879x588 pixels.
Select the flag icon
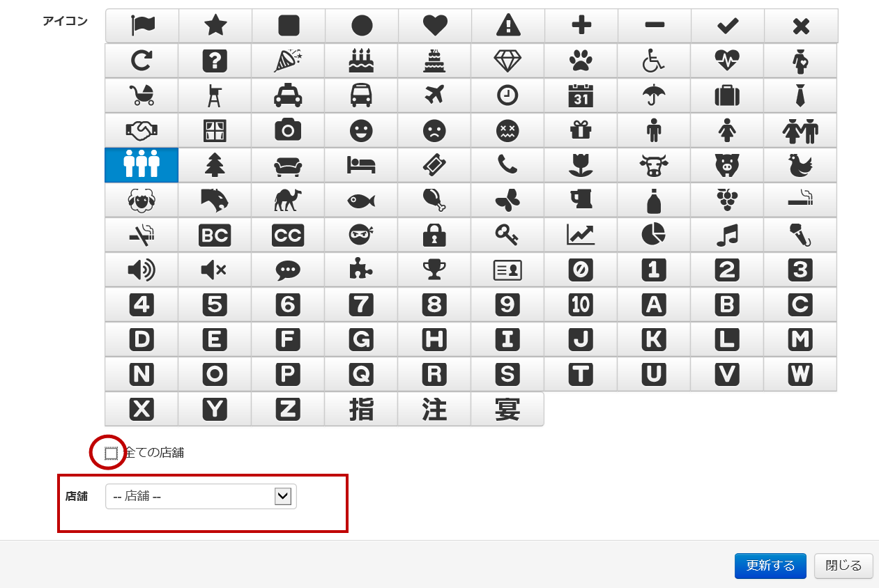click(142, 26)
